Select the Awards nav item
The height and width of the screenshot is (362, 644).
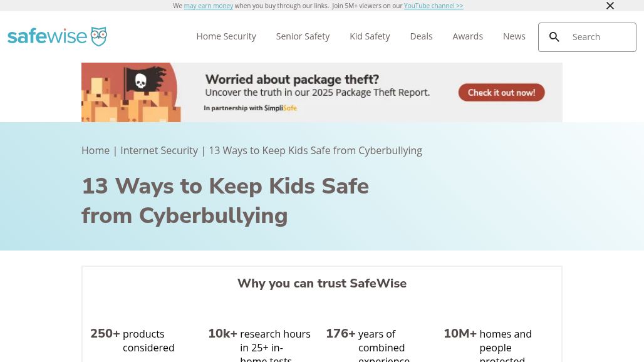(467, 36)
